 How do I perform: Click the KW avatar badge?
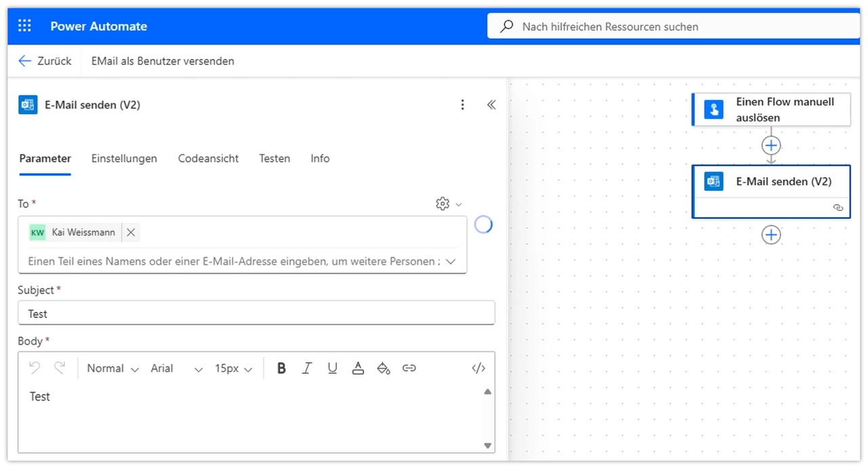click(x=37, y=233)
